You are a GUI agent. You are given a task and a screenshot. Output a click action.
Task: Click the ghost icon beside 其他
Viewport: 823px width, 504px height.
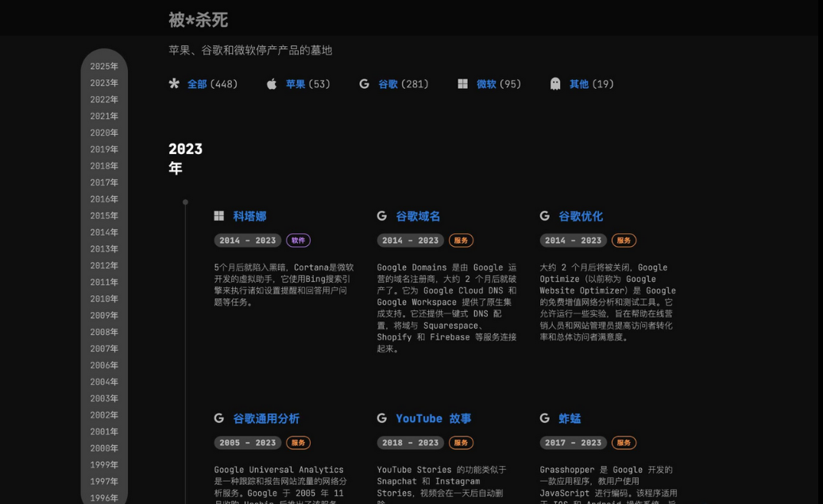coord(555,84)
